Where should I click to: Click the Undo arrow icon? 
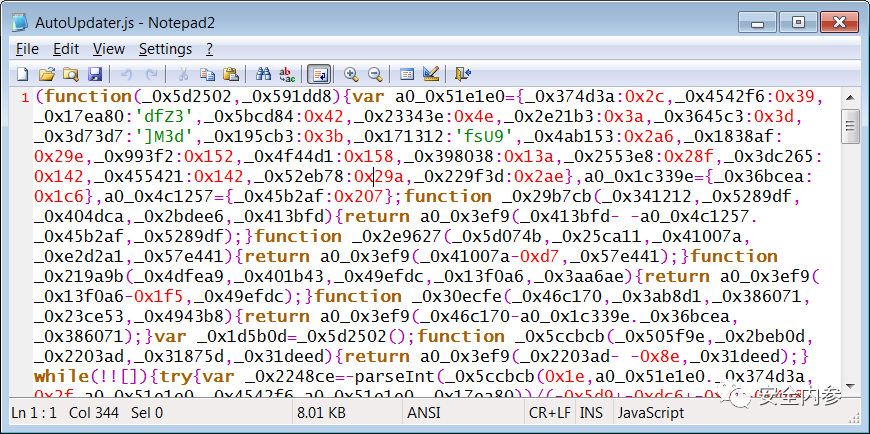point(126,73)
